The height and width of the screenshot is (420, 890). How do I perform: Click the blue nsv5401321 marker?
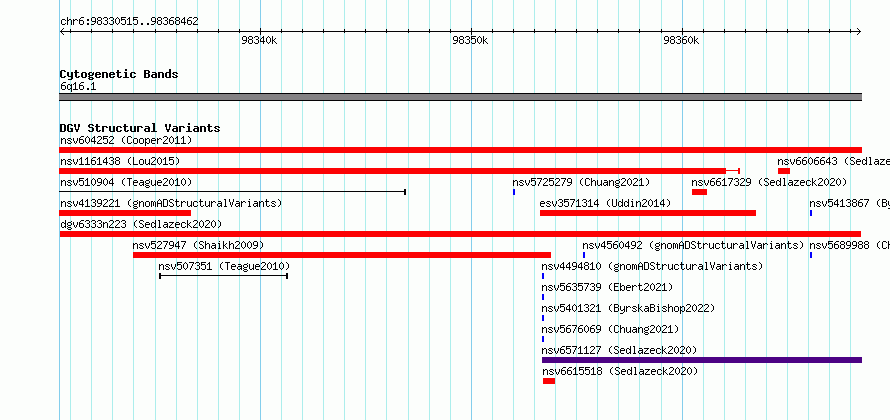point(543,318)
